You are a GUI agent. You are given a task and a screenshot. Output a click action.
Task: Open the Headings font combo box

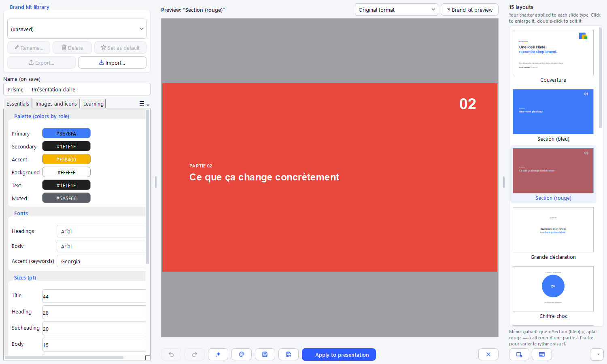coord(101,231)
